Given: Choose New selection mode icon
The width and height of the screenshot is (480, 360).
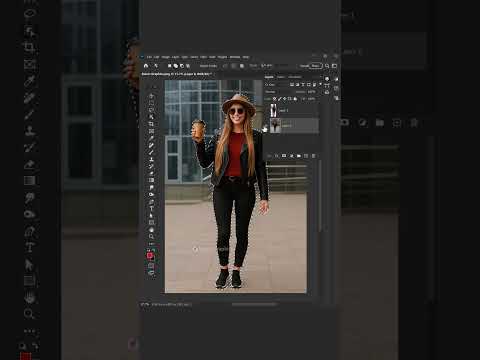Looking at the screenshot, I should pos(169,66).
